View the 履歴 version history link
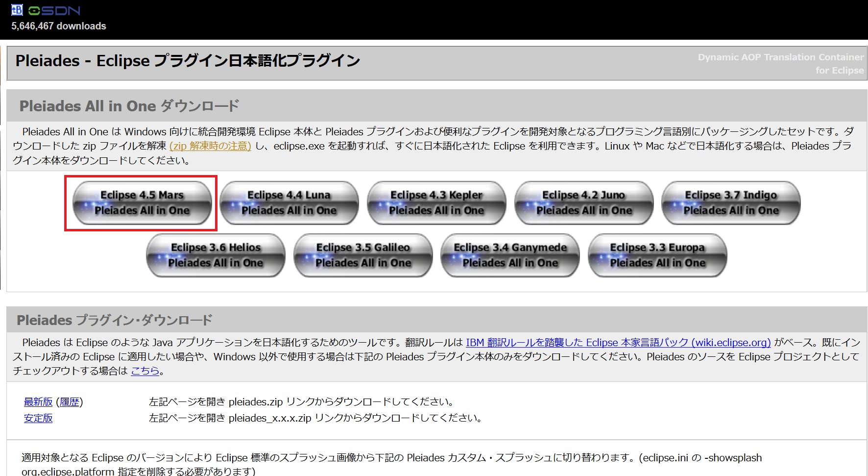 (70, 402)
